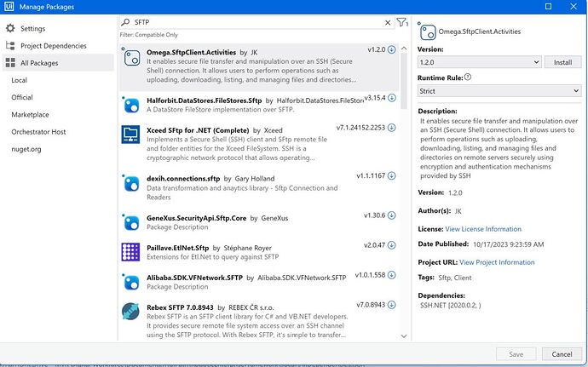Download Paillave.EtlNet.Sftp v2.0.47 arrow icon
Screen dimensions: 588x367
[x=391, y=245]
